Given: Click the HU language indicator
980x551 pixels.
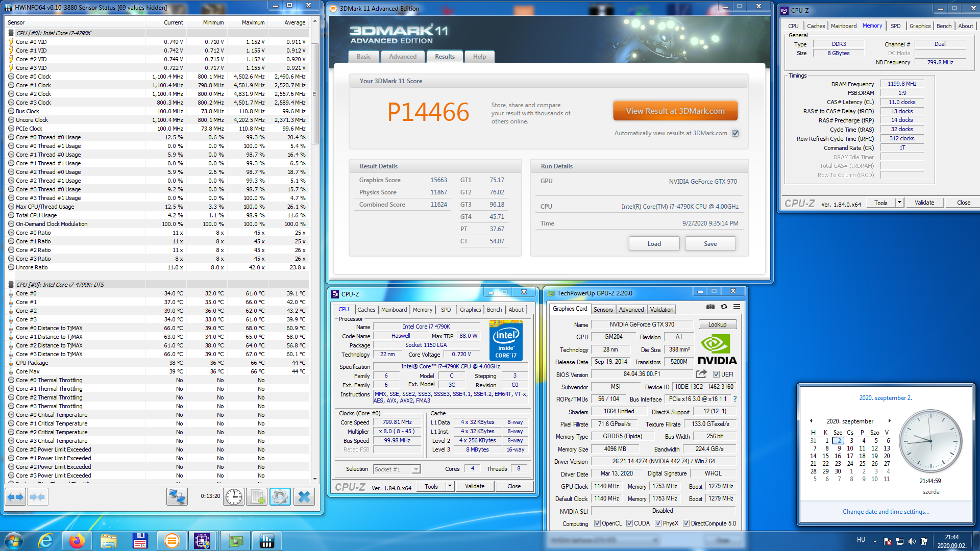Looking at the screenshot, I should (861, 540).
